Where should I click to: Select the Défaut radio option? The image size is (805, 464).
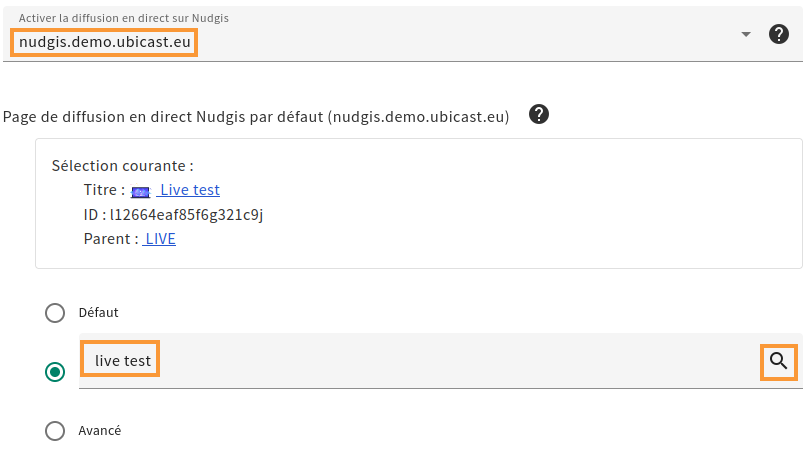55,313
